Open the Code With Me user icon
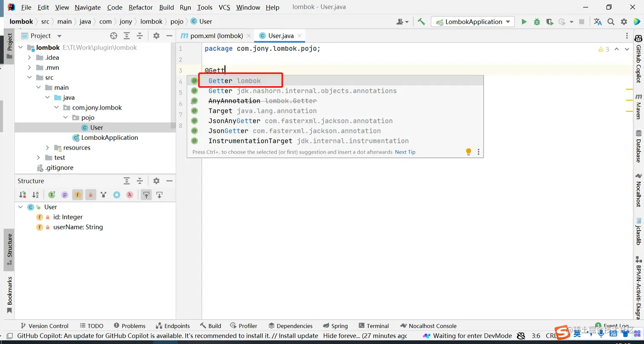 tap(402, 22)
